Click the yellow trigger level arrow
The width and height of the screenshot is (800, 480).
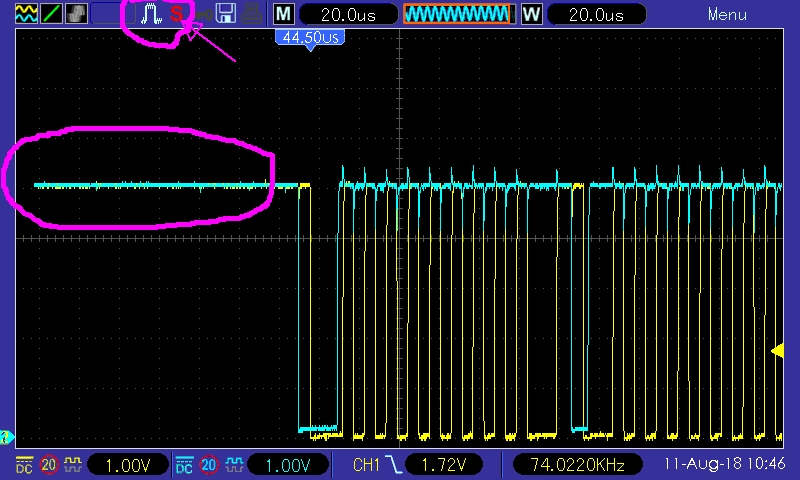(x=777, y=351)
